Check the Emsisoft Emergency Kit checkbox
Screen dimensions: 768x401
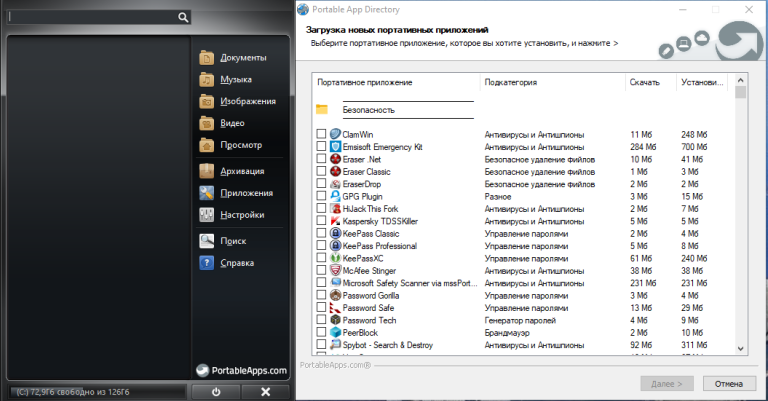[321, 146]
